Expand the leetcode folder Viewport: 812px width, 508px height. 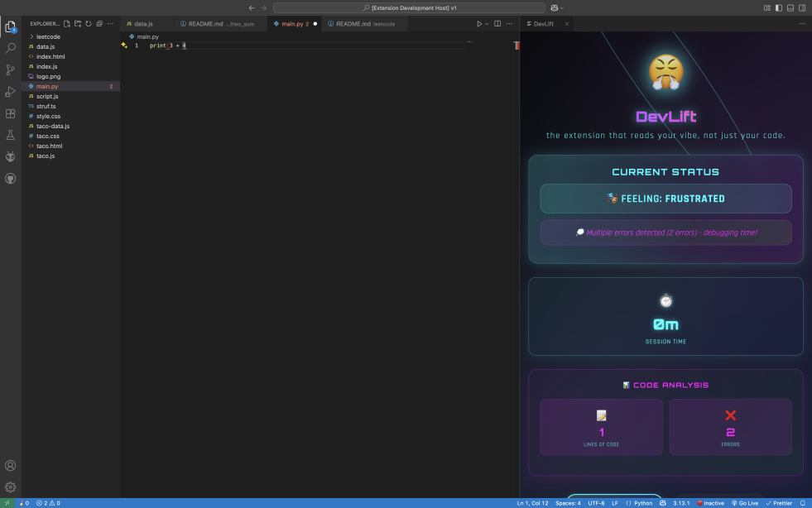coord(71,36)
